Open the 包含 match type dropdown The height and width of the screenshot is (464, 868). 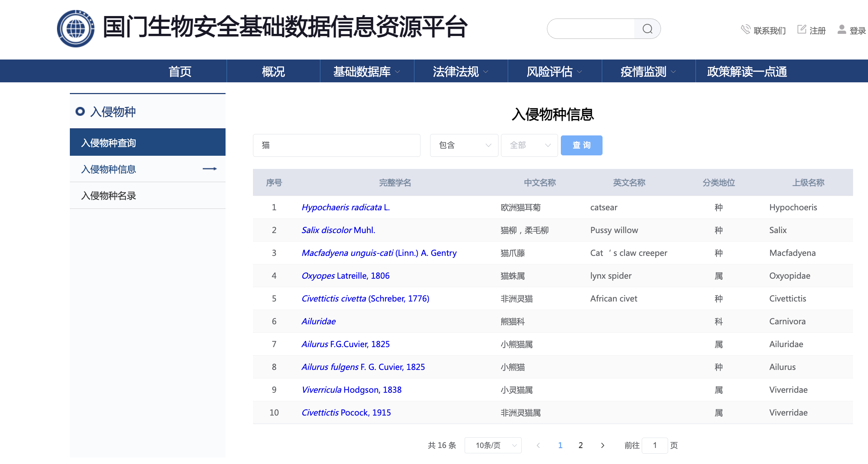pos(464,145)
